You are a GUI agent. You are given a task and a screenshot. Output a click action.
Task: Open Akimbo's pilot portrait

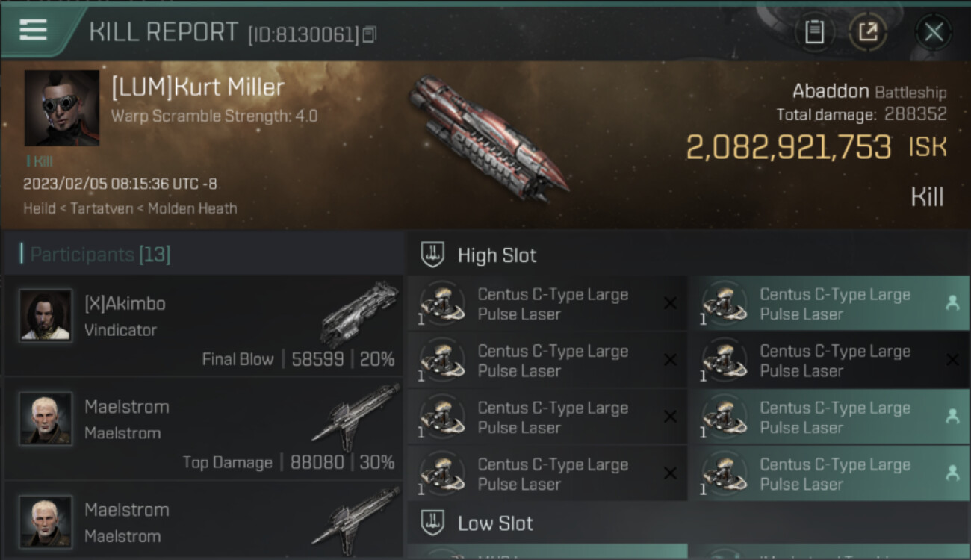point(46,316)
